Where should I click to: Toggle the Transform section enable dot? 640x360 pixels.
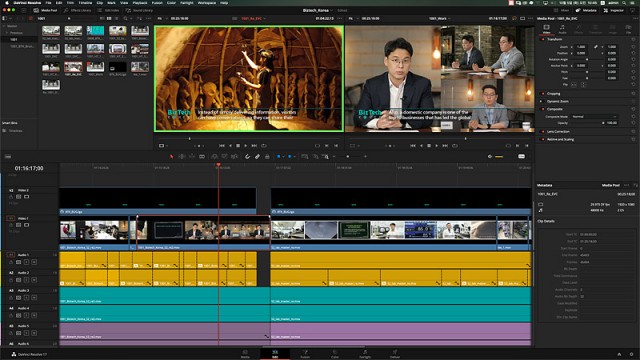pyautogui.click(x=543, y=40)
